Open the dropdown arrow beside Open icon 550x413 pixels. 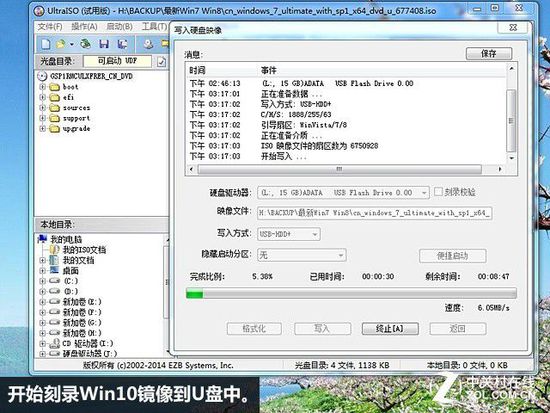pyautogui.click(x=72, y=45)
